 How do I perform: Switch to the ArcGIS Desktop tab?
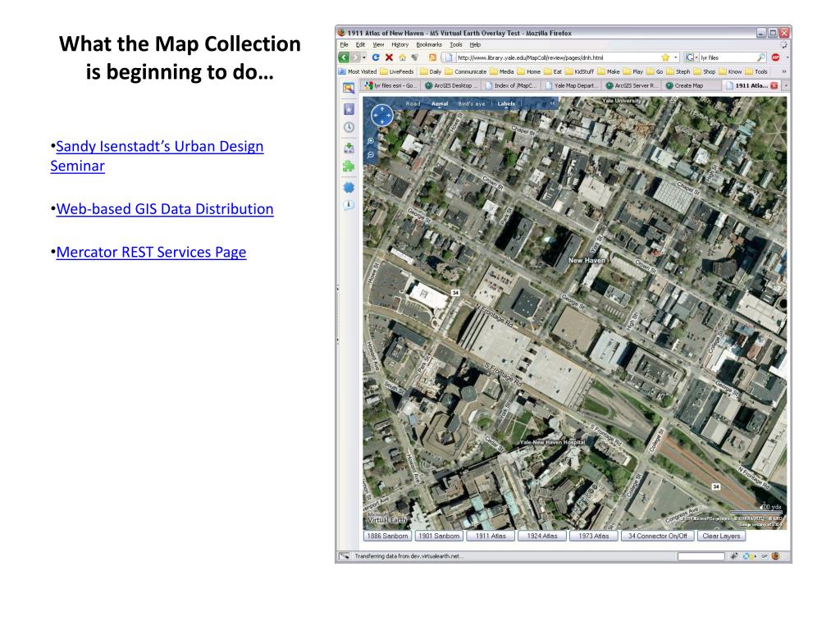coord(451,85)
